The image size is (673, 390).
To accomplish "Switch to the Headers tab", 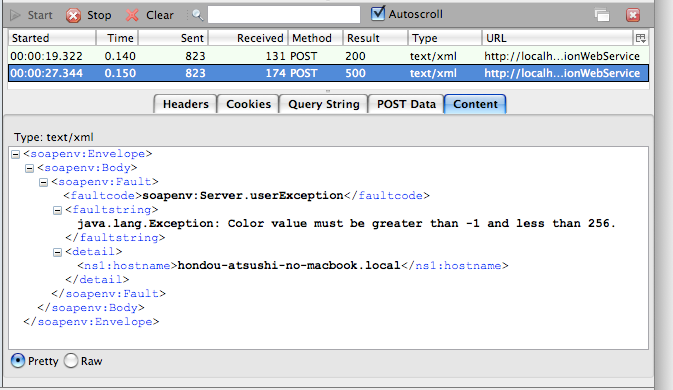I will [x=185, y=104].
